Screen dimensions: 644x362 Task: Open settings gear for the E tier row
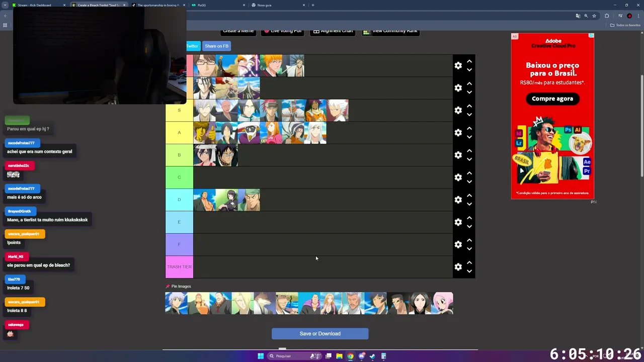tap(458, 222)
